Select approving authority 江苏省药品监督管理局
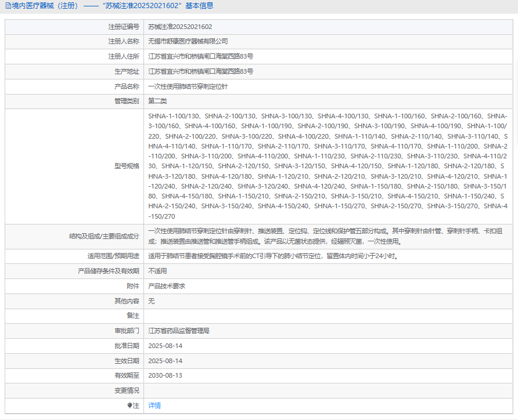The height and width of the screenshot is (420, 518). [x=179, y=331]
